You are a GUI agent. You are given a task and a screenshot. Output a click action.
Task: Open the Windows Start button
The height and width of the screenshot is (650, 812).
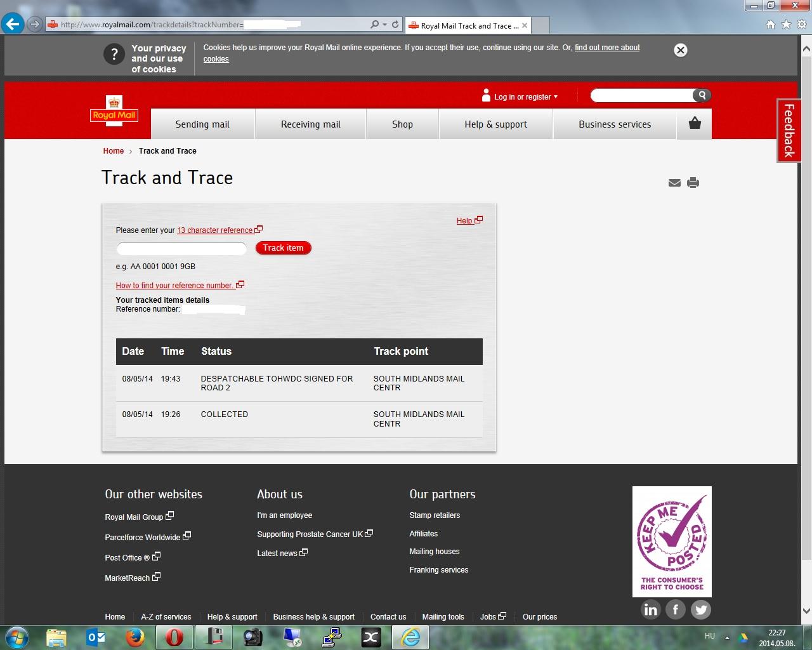tap(17, 637)
